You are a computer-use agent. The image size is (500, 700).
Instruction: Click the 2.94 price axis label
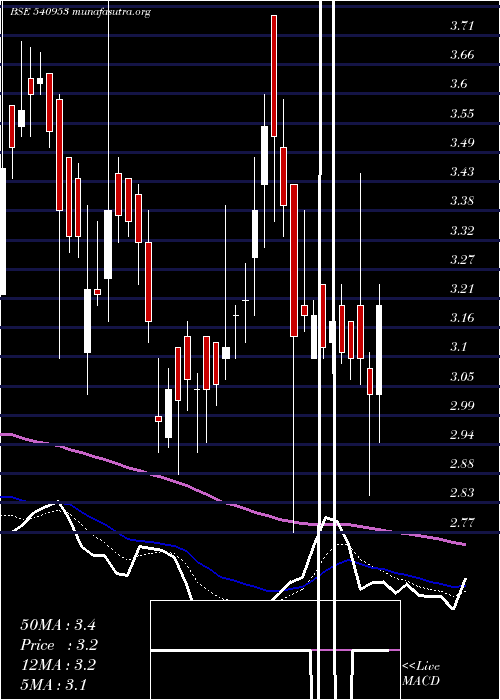[462, 434]
